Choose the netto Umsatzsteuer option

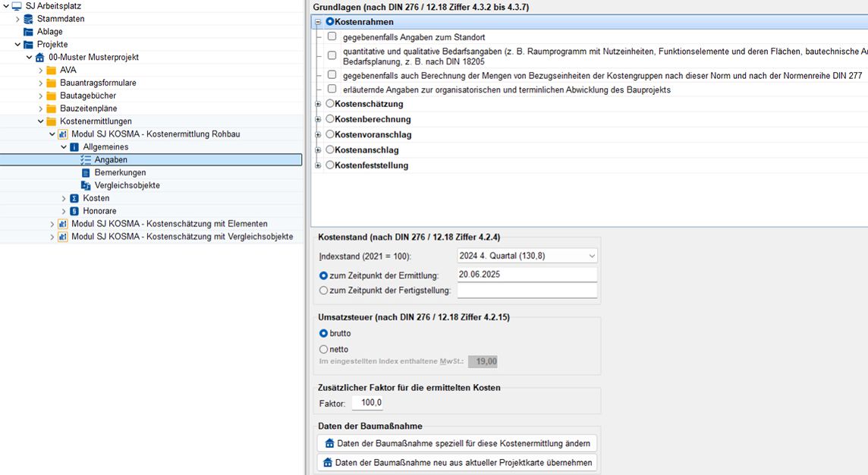coord(324,349)
